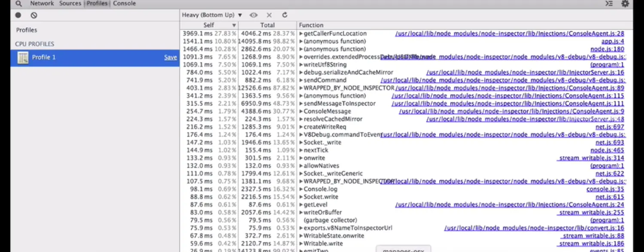
Task: Select the Socket._writeGeneric function name
Action: click(x=333, y=174)
